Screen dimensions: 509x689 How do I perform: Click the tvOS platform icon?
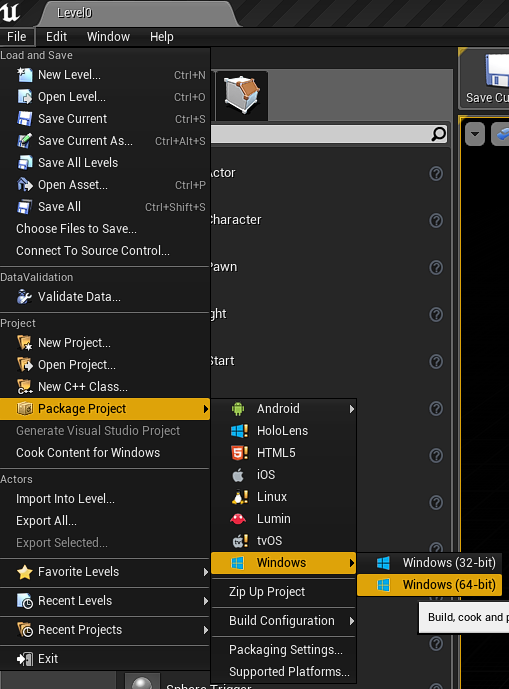click(240, 540)
